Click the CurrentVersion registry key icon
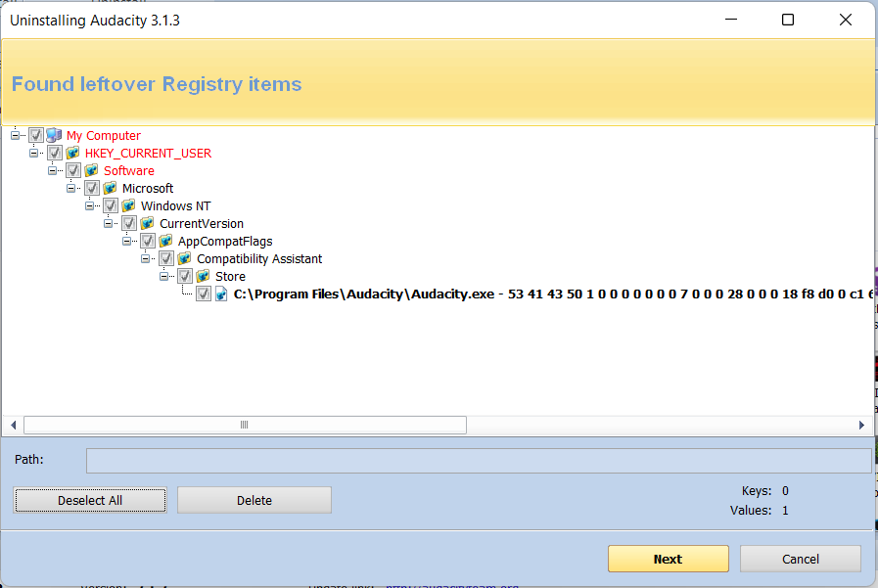 point(147,223)
